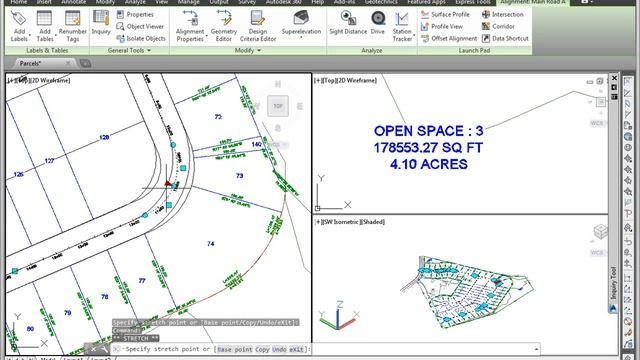Image resolution: width=640 pixels, height=360 pixels.
Task: Open the Design Criteria Editor
Action: (258, 27)
